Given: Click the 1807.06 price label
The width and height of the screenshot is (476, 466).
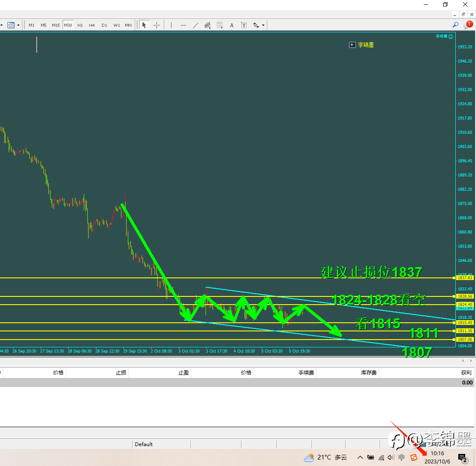Looking at the screenshot, I should tap(465, 339).
